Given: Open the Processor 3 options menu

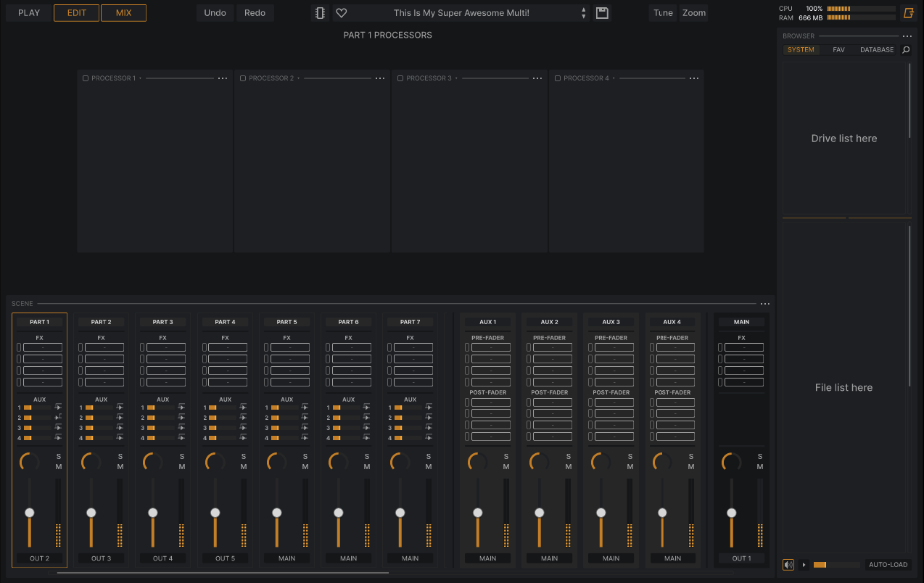Looking at the screenshot, I should (x=537, y=78).
